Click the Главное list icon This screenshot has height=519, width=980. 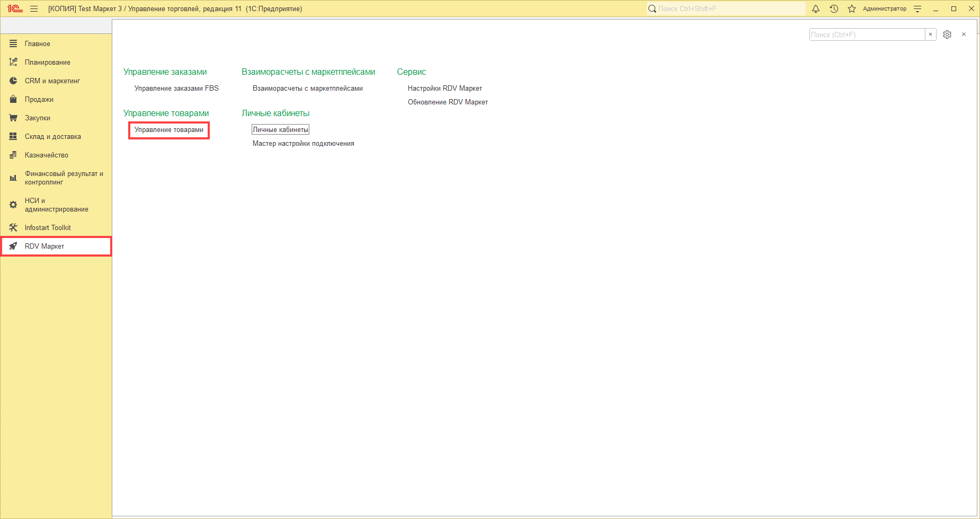(13, 43)
